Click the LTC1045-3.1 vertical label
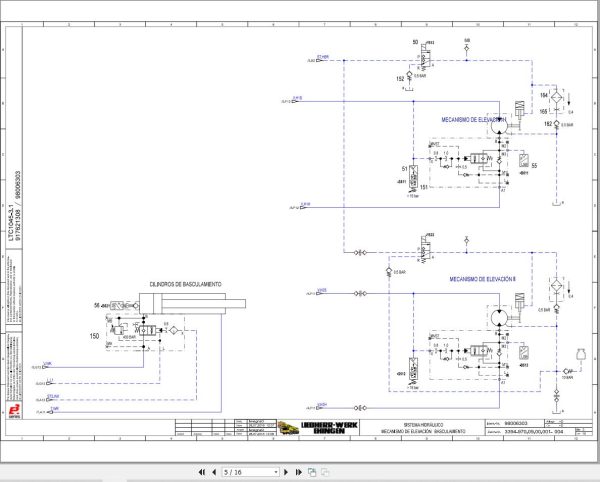 coord(11,224)
